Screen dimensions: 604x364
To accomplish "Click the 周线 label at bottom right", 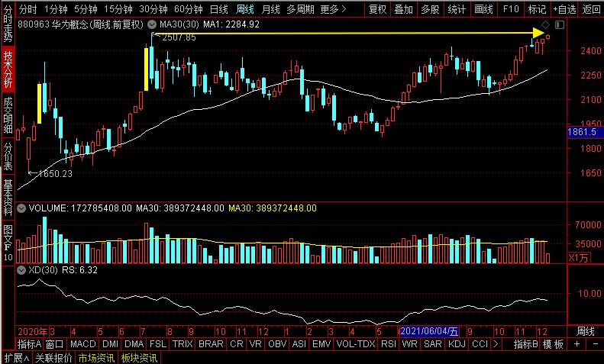I will pos(585,331).
